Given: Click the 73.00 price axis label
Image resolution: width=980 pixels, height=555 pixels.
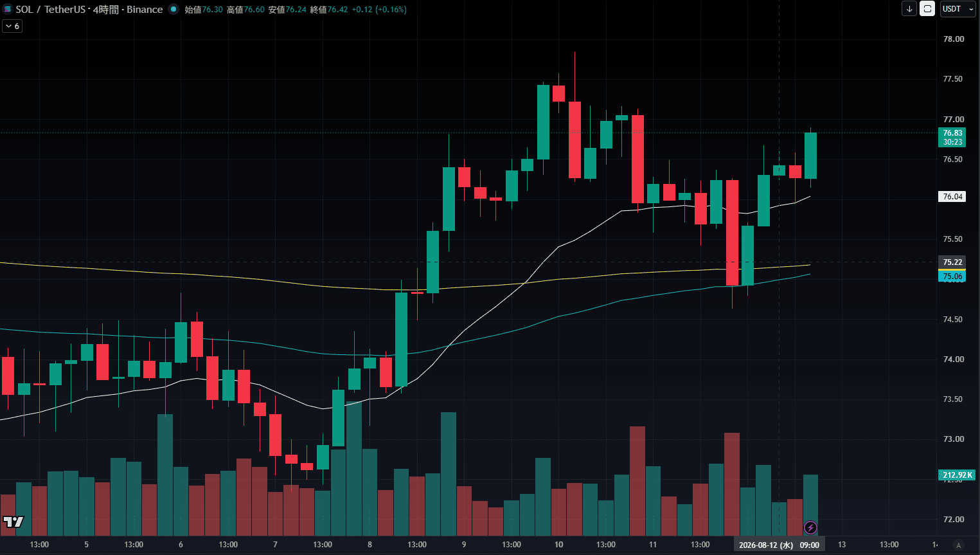Looking at the screenshot, I should 953,439.
